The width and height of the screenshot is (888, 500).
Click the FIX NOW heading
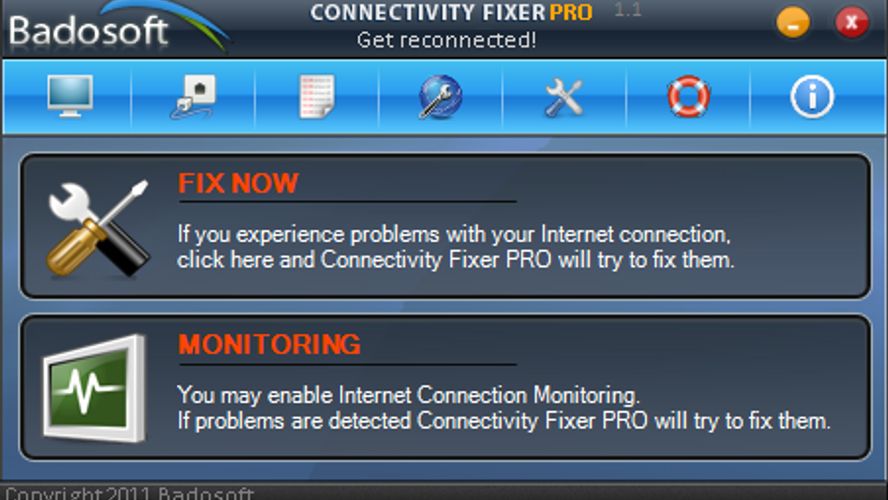238,183
